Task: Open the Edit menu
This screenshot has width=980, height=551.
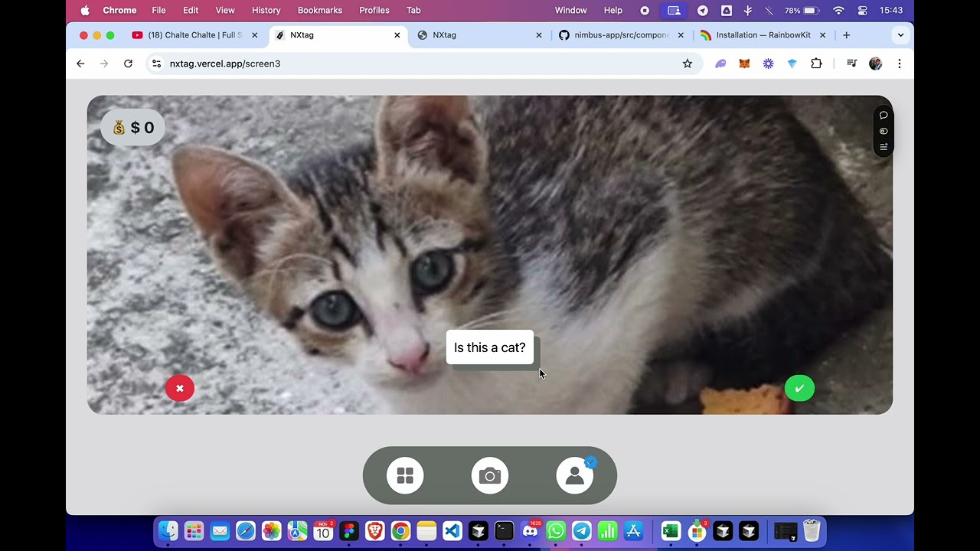Action: point(191,11)
